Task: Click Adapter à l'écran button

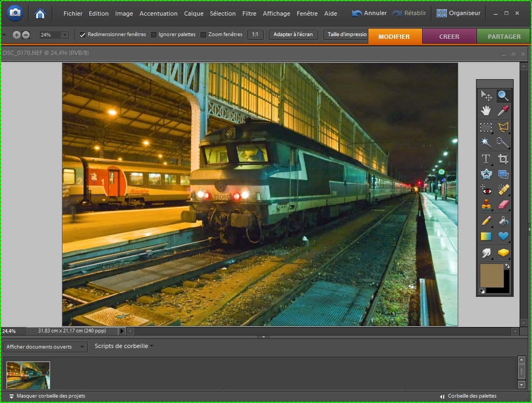Action: point(293,34)
